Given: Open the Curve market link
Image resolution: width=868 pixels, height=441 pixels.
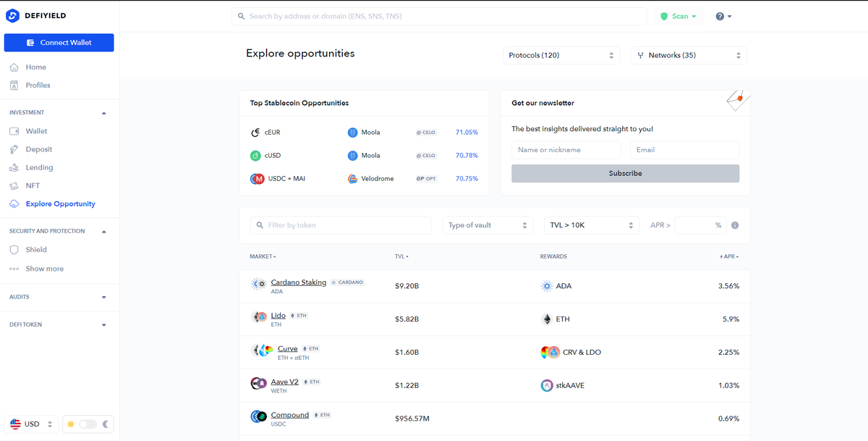Looking at the screenshot, I should [288, 349].
